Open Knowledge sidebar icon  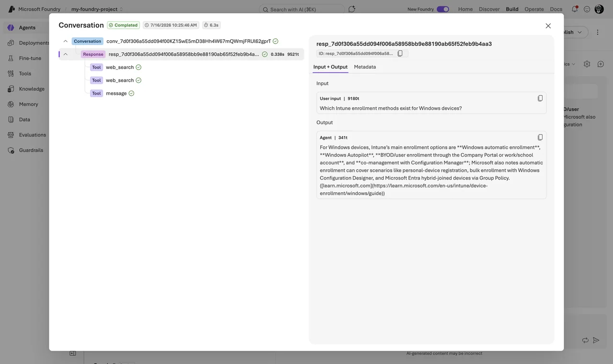(x=11, y=89)
